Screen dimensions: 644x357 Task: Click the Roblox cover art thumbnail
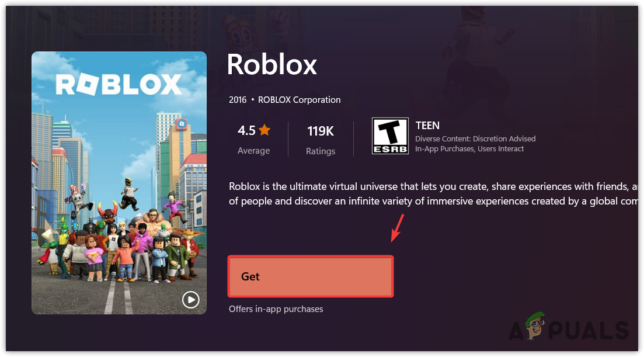[x=119, y=182]
